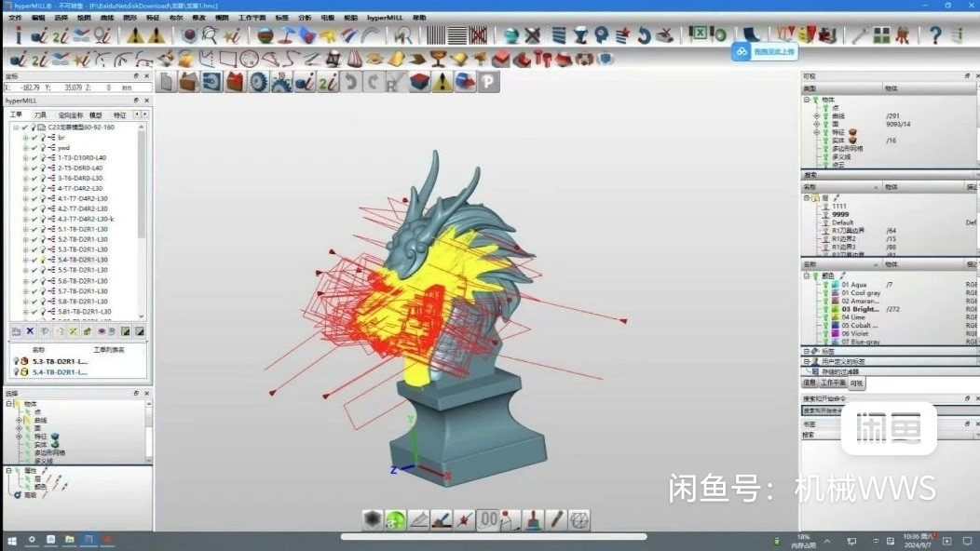Select the blue P toolbar icon
The width and height of the screenshot is (980, 551).
487,82
